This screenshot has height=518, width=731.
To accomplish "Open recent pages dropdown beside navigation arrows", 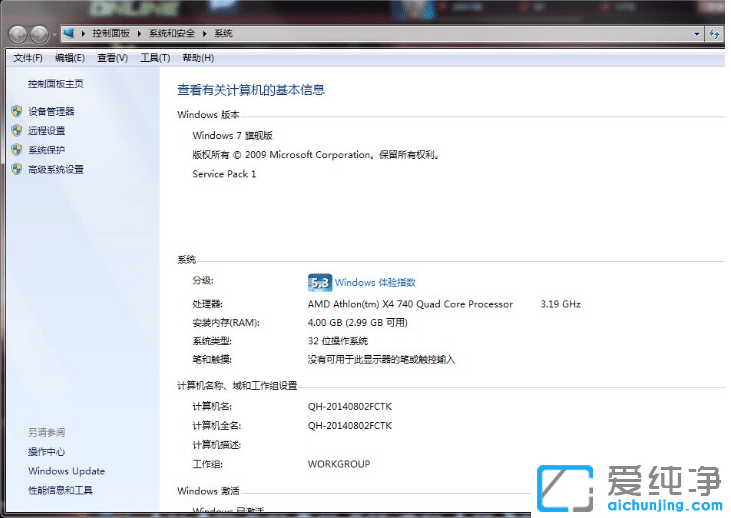I will click(54, 35).
